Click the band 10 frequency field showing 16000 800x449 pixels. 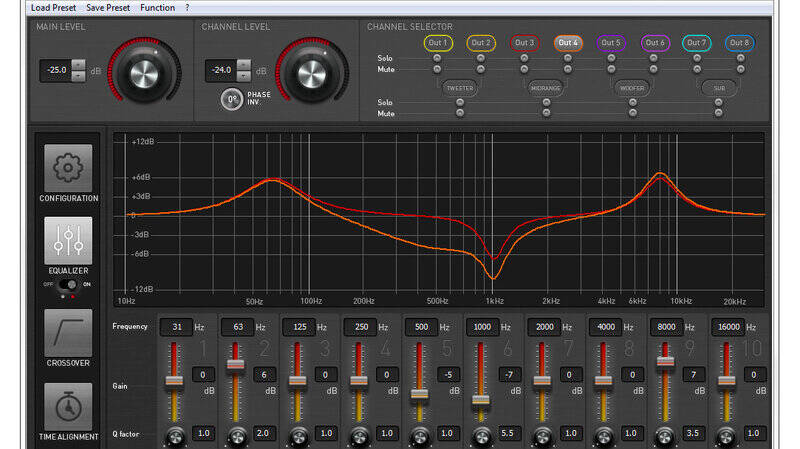[729, 327]
